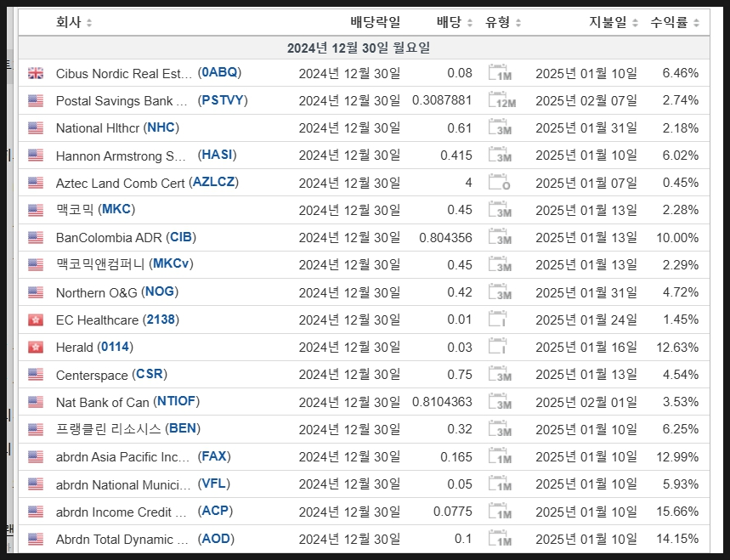Open the NHC ticker link

tap(161, 127)
